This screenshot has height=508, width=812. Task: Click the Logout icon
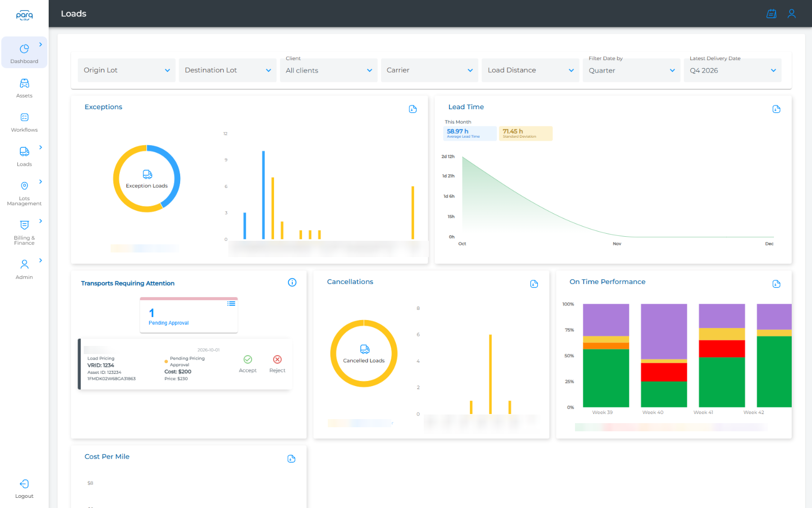[24, 484]
